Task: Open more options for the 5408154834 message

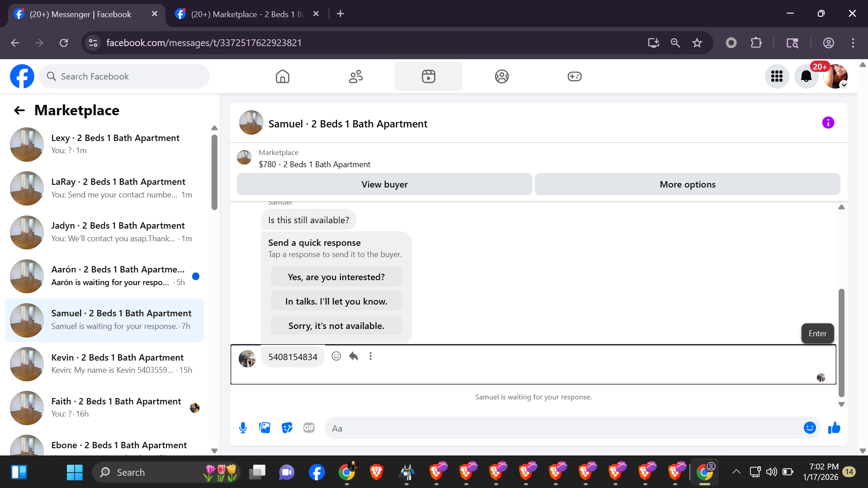Action: [x=371, y=357]
